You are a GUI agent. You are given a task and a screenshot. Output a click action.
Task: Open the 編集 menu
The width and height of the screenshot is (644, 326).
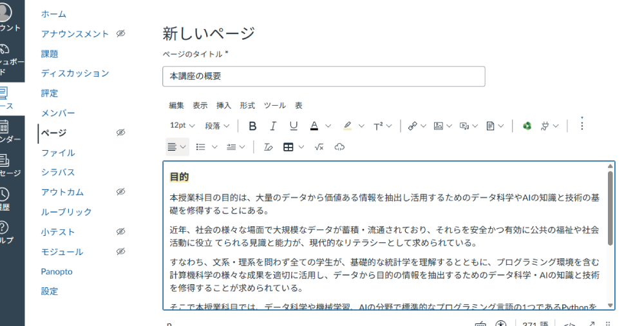(176, 106)
